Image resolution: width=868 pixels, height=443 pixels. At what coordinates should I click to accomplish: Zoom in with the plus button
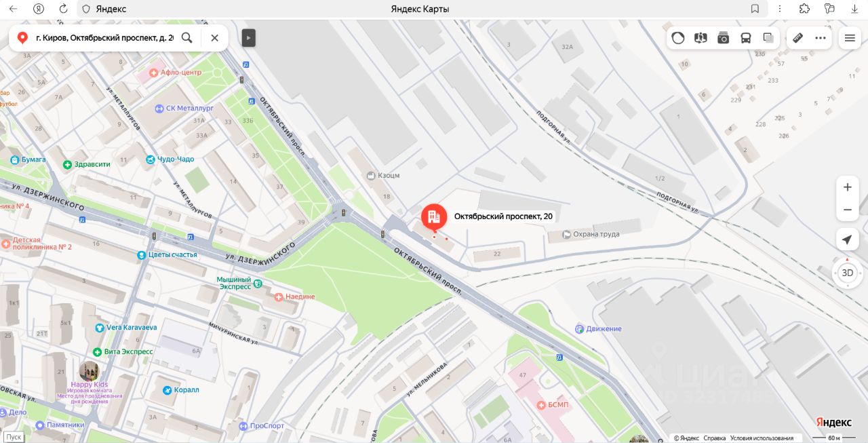847,187
